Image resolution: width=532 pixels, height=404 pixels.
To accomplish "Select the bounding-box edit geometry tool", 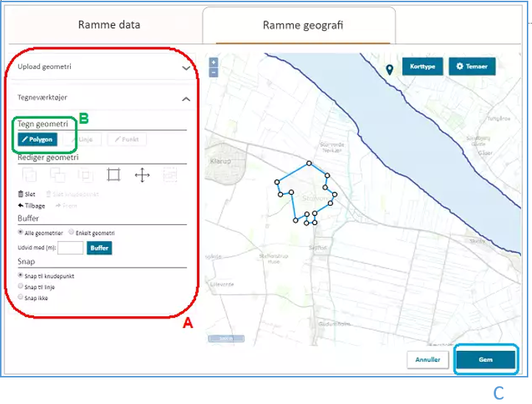I will (113, 175).
